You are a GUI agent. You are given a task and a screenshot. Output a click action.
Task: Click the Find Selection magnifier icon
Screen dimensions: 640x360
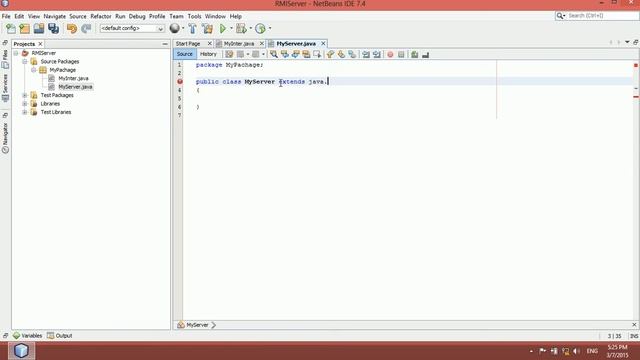pos(273,54)
